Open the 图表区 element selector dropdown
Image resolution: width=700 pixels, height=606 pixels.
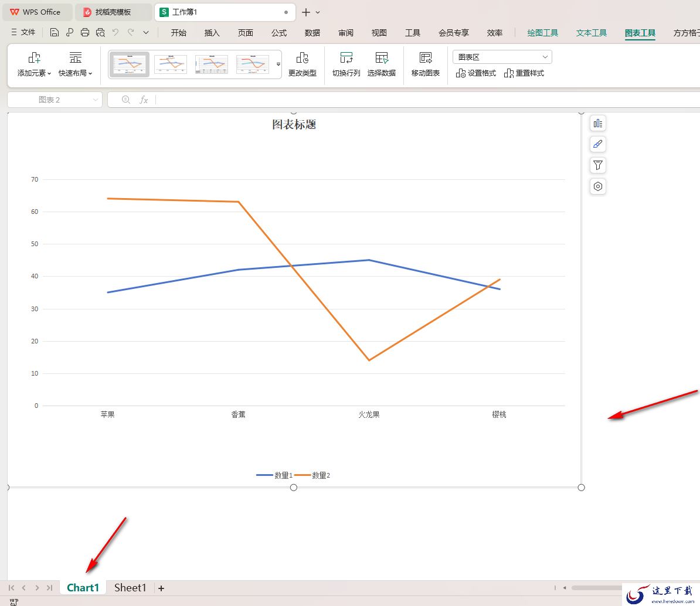pos(502,57)
